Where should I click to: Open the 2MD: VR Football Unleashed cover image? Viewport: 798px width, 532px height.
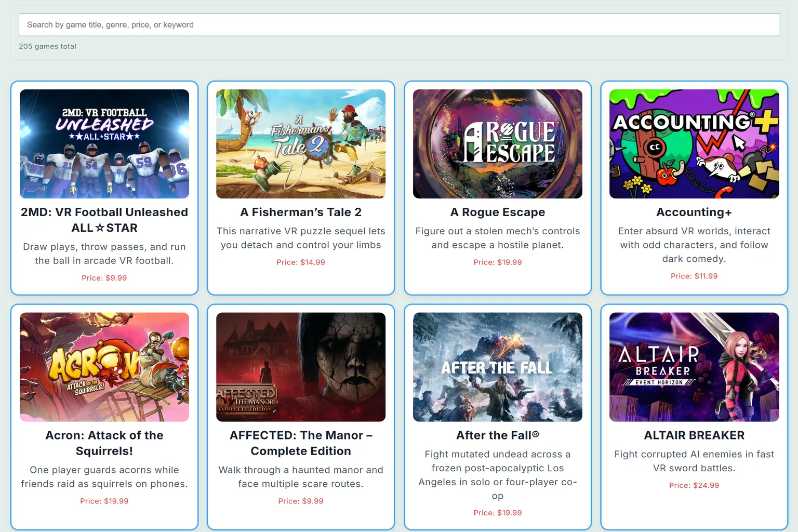(104, 144)
